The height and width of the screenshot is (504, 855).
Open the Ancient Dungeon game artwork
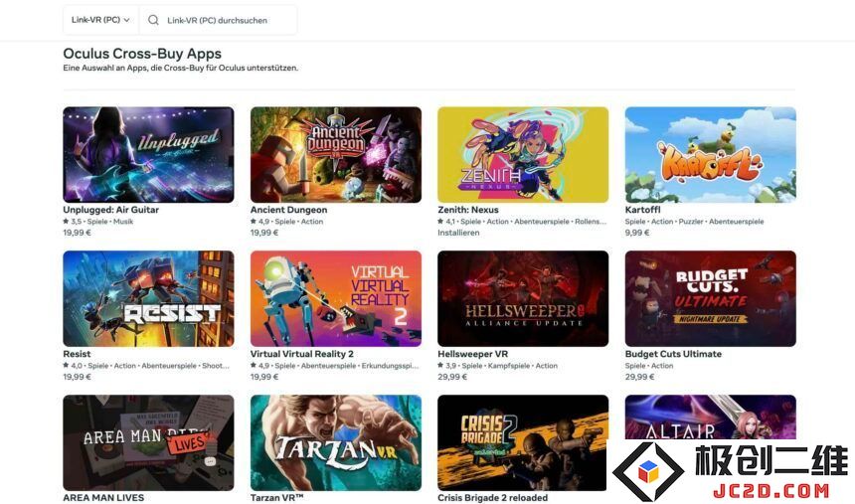click(x=336, y=155)
